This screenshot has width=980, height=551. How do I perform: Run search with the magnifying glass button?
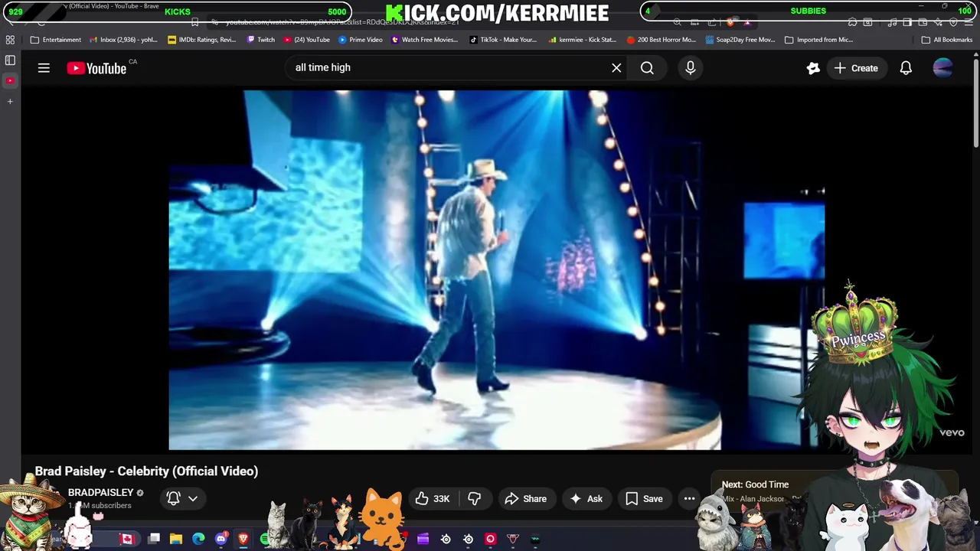point(647,68)
